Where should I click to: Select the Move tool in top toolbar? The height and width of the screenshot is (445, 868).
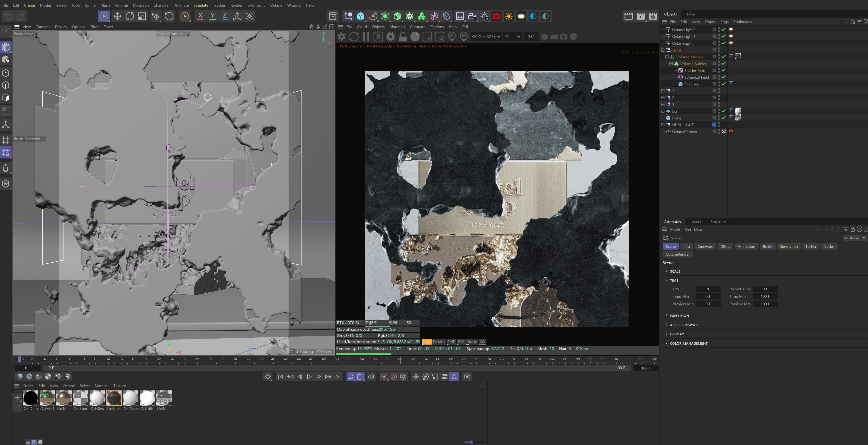[x=117, y=16]
